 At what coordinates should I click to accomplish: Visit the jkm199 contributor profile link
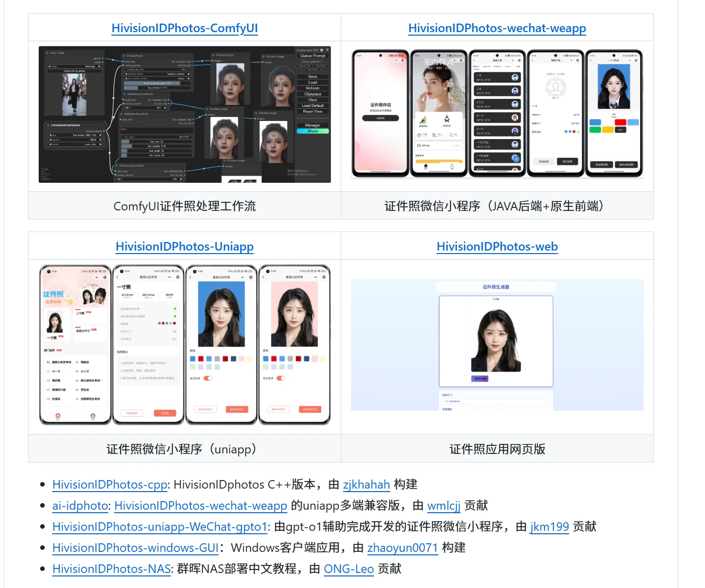[549, 527]
